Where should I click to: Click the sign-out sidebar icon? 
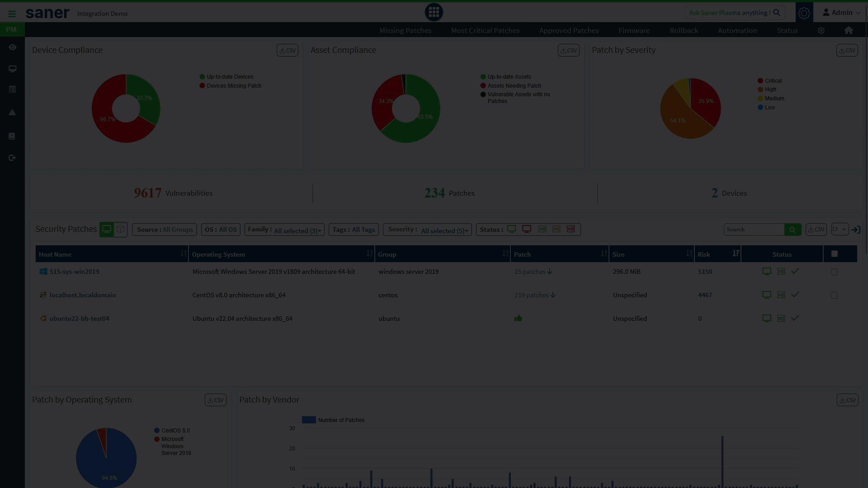pos(12,158)
